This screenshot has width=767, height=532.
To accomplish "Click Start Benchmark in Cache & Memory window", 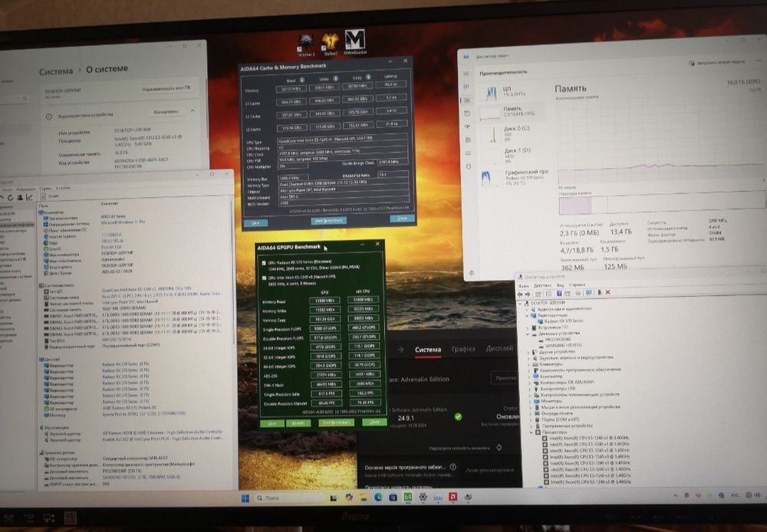I will 329,221.
